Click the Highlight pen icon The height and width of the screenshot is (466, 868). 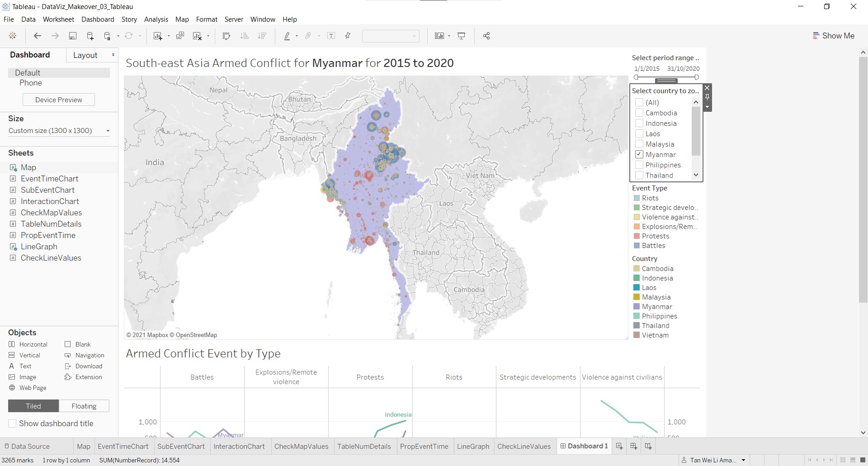[287, 36]
